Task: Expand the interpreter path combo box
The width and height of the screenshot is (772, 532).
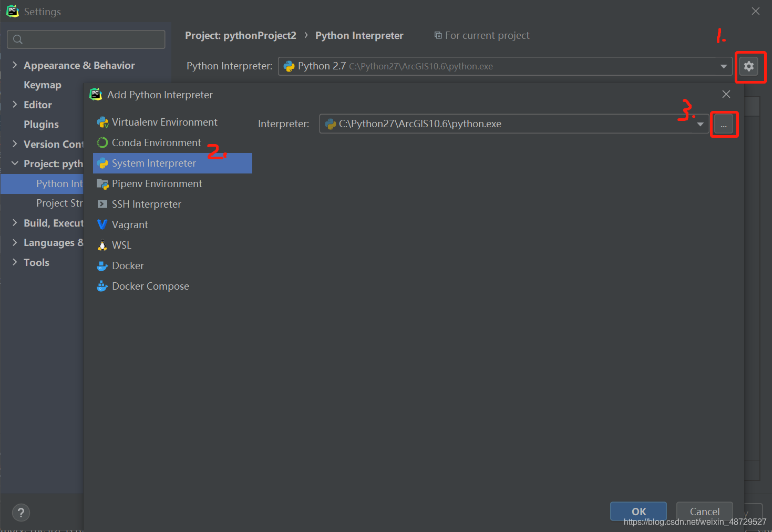Action: coord(700,124)
